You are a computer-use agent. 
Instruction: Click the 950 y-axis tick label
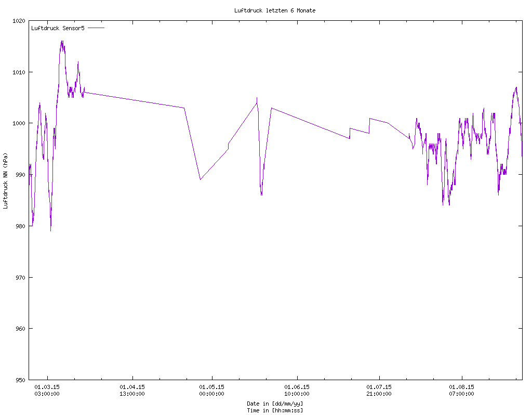click(20, 380)
